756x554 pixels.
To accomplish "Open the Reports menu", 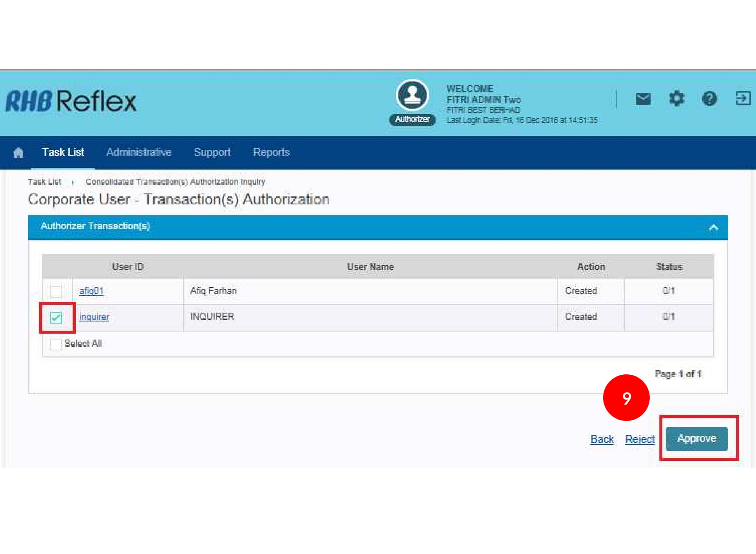I will pyautogui.click(x=271, y=152).
